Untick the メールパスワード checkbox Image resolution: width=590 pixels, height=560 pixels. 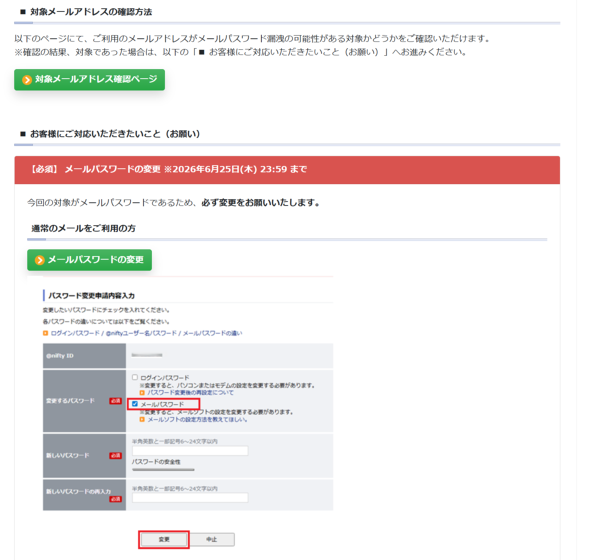click(135, 404)
